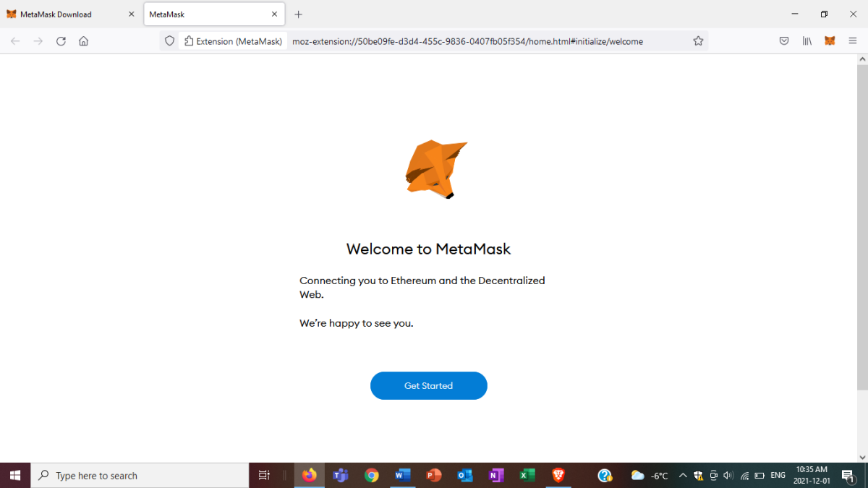Screen dimensions: 868x488
Task: Click the Type here to search box
Action: click(x=140, y=476)
